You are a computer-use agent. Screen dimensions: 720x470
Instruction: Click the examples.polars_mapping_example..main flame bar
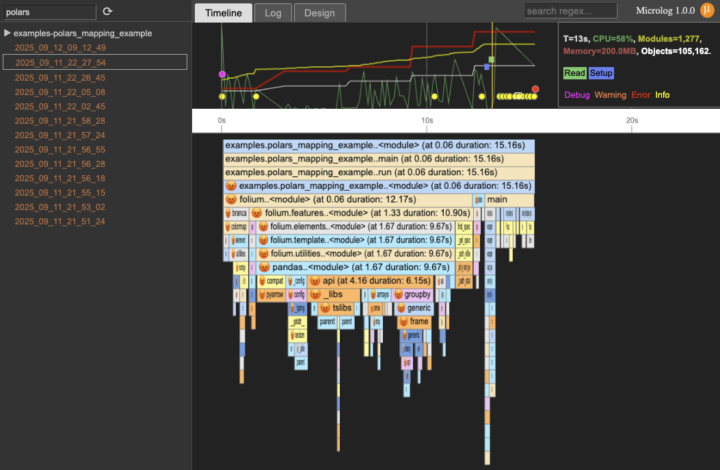pyautogui.click(x=379, y=159)
